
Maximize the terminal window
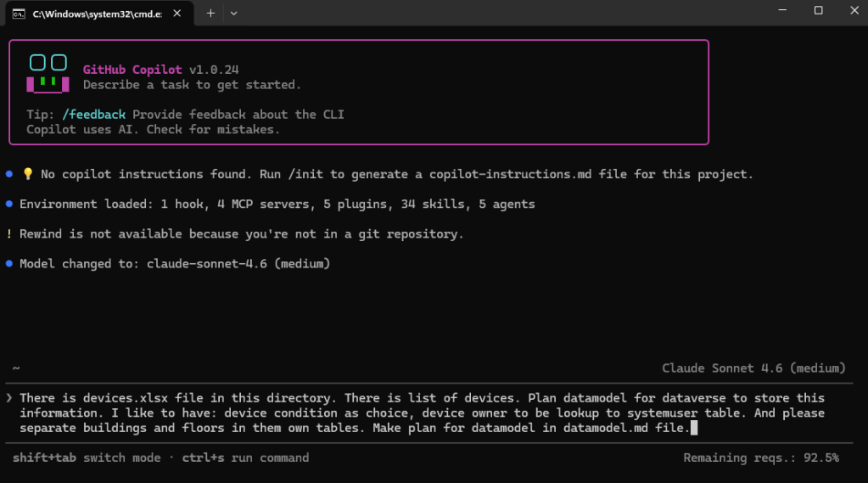click(818, 10)
